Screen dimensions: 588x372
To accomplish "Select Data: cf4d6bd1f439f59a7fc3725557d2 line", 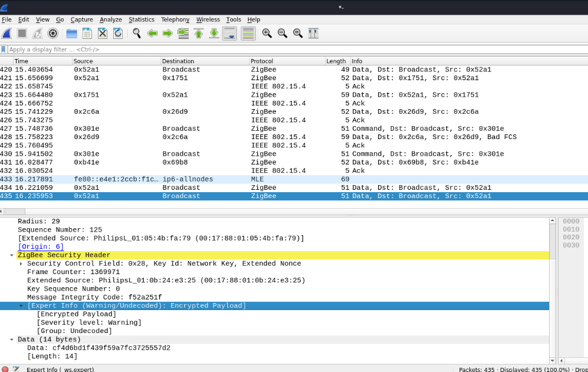I will coord(98,348).
